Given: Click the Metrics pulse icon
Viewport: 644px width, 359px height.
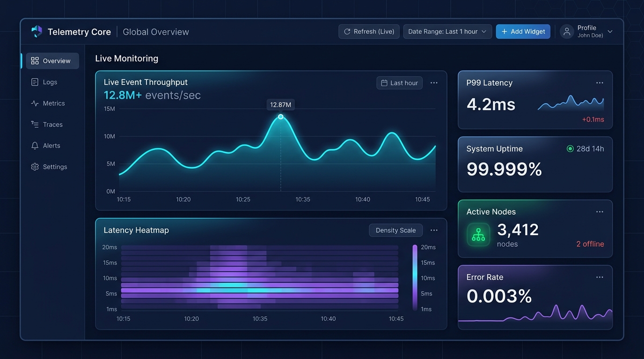Looking at the screenshot, I should (35, 103).
